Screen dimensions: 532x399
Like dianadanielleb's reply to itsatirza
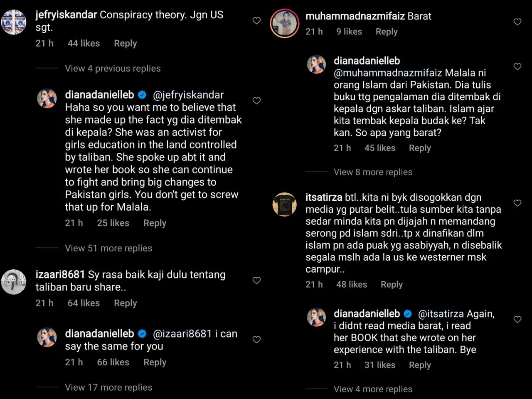click(517, 319)
